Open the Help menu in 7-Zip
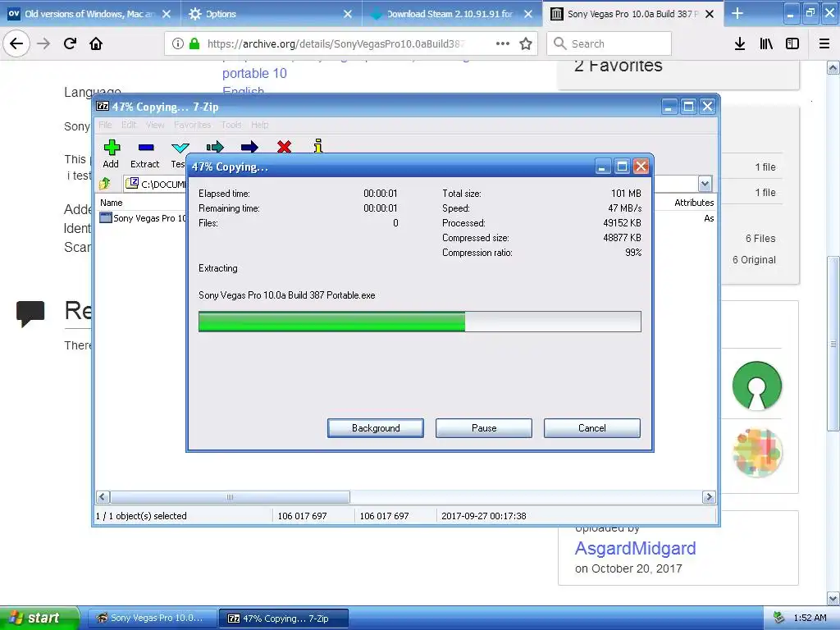 click(259, 125)
